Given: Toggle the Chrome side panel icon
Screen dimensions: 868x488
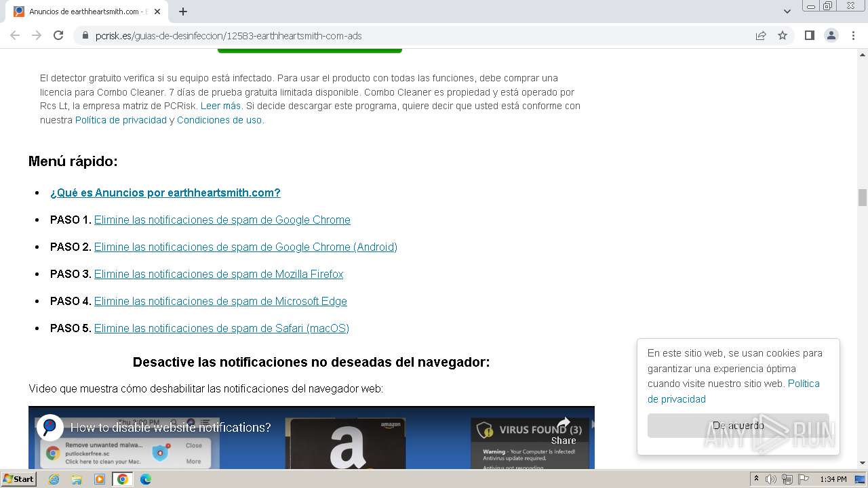Looking at the screenshot, I should (810, 35).
